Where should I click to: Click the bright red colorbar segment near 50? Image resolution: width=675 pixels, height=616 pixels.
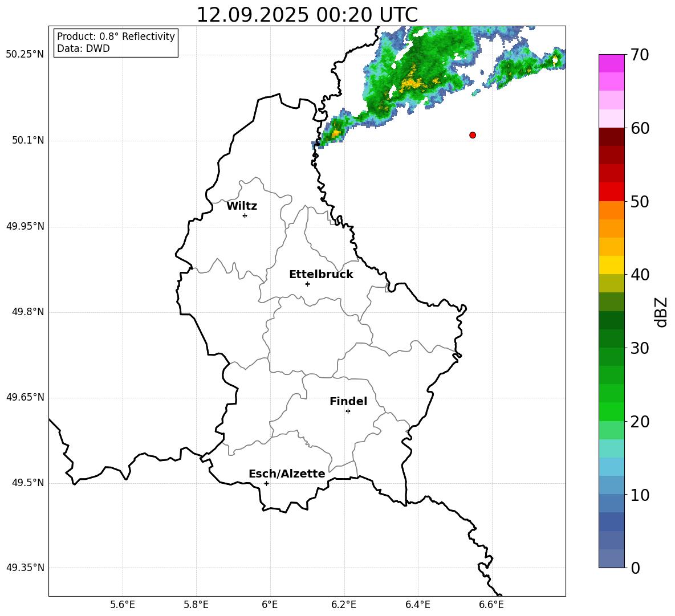(x=611, y=192)
